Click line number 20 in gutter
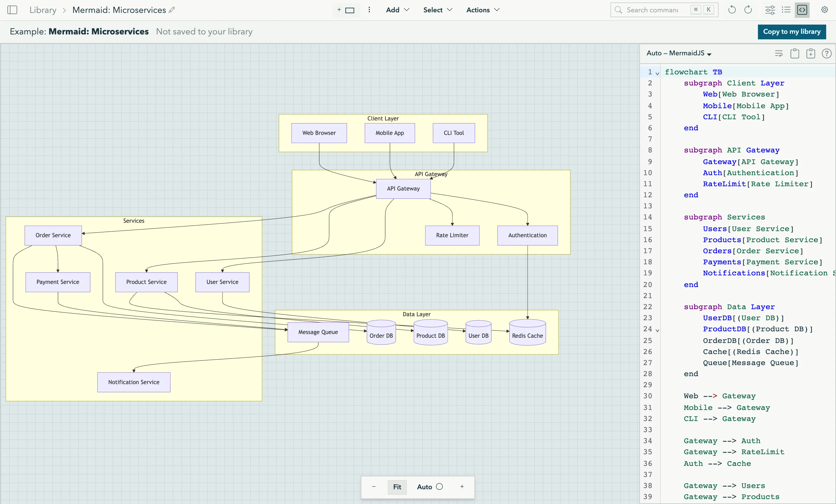836x504 pixels. tap(647, 285)
